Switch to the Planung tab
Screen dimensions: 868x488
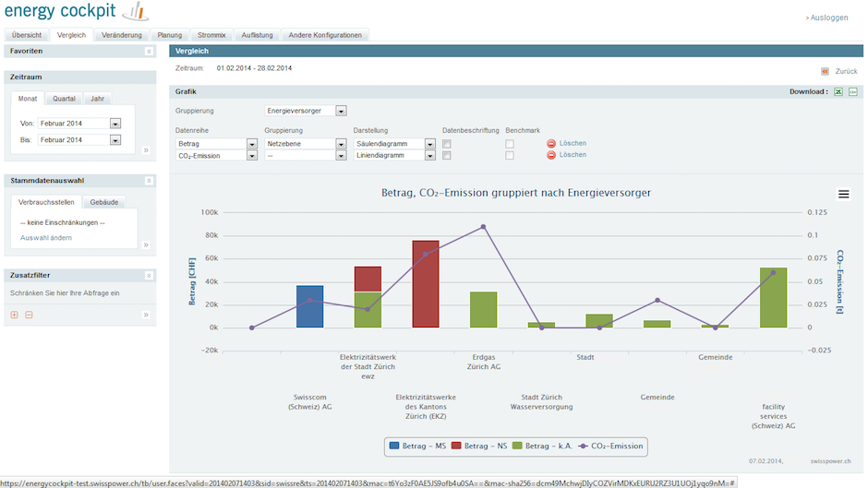coord(169,35)
